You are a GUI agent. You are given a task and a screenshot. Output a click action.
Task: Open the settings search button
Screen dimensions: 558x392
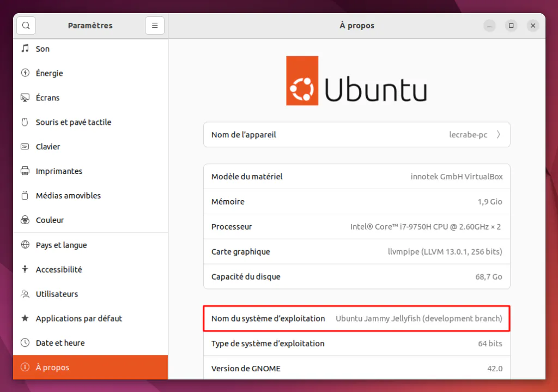(x=26, y=26)
